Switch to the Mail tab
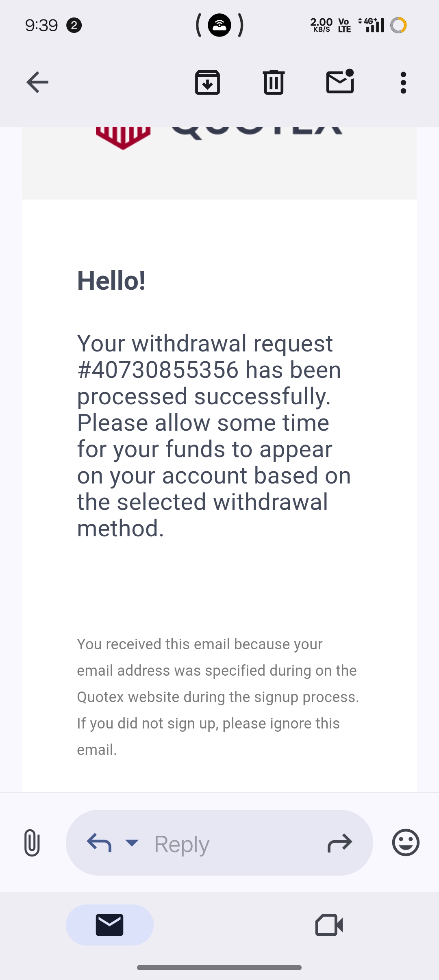439x980 pixels. pos(109,925)
